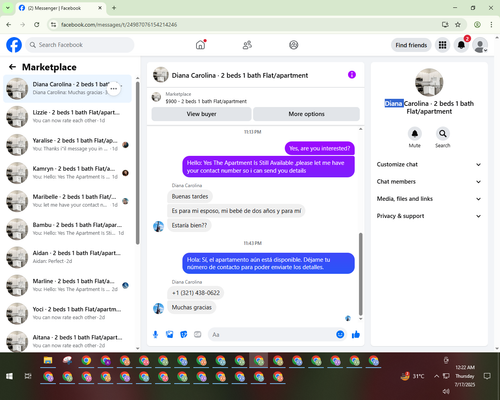Open a new browser tab
Image resolution: width=500 pixels, height=400 pixels.
click(x=114, y=8)
